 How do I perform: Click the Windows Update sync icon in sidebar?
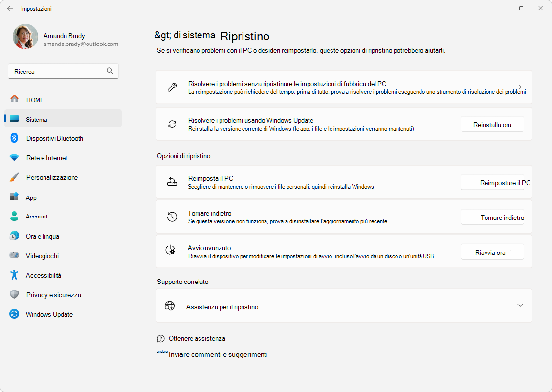14,314
